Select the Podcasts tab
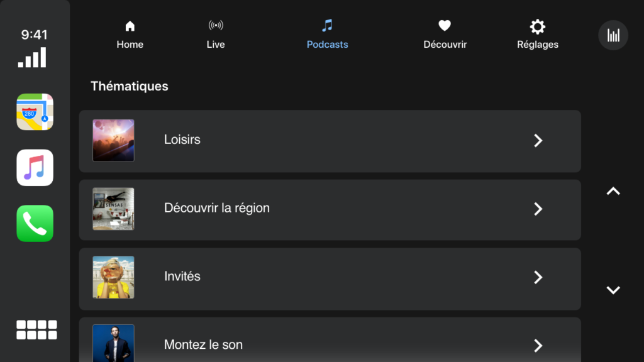Viewport: 644px width, 362px height. point(327,35)
